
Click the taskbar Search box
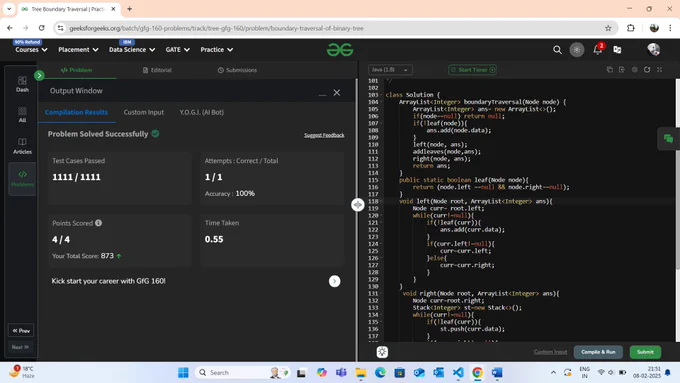243,373
